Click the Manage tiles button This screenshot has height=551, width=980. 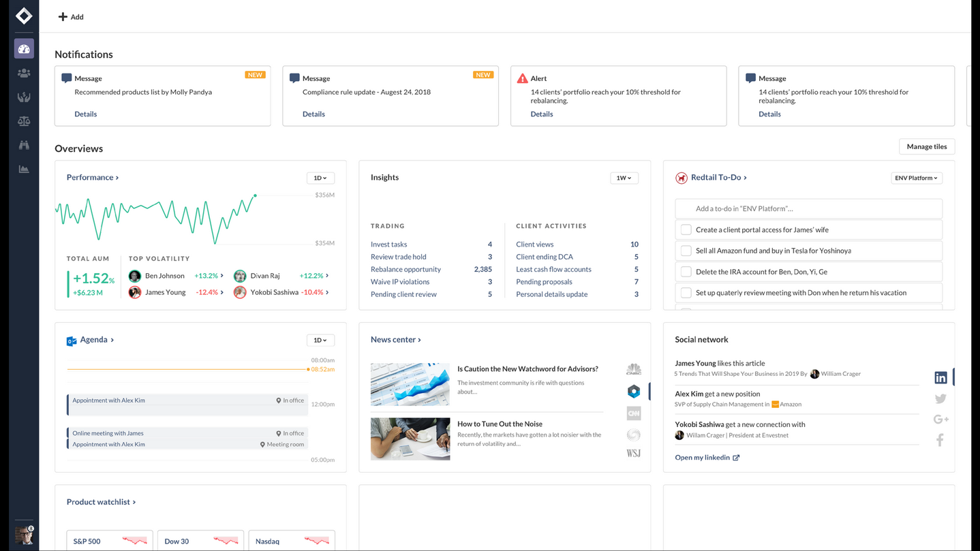click(x=926, y=146)
